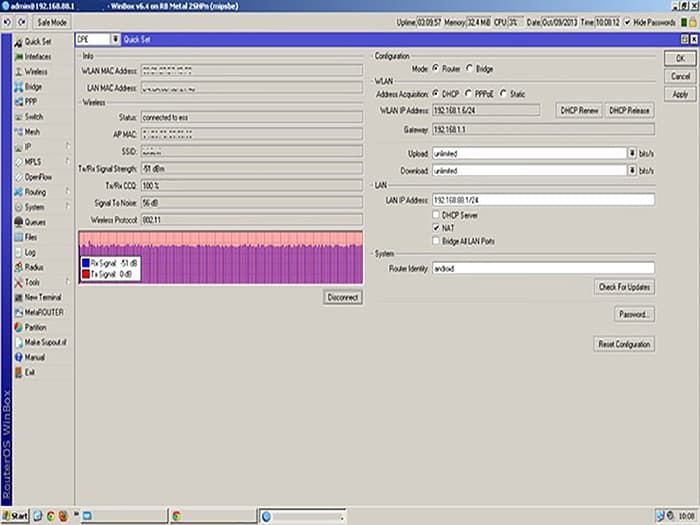Open the Upload limit dropdown arrow

[x=631, y=153]
